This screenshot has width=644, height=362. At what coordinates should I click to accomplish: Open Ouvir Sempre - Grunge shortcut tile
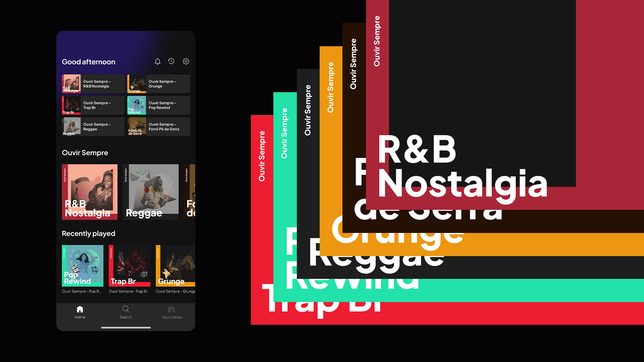point(158,84)
